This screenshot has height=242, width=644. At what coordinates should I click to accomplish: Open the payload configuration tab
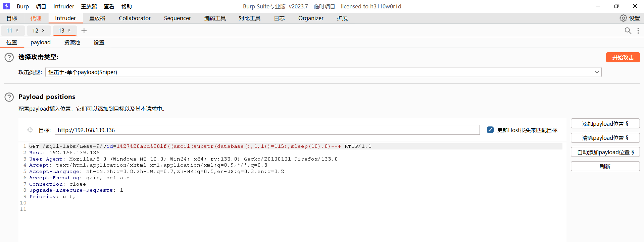point(41,42)
